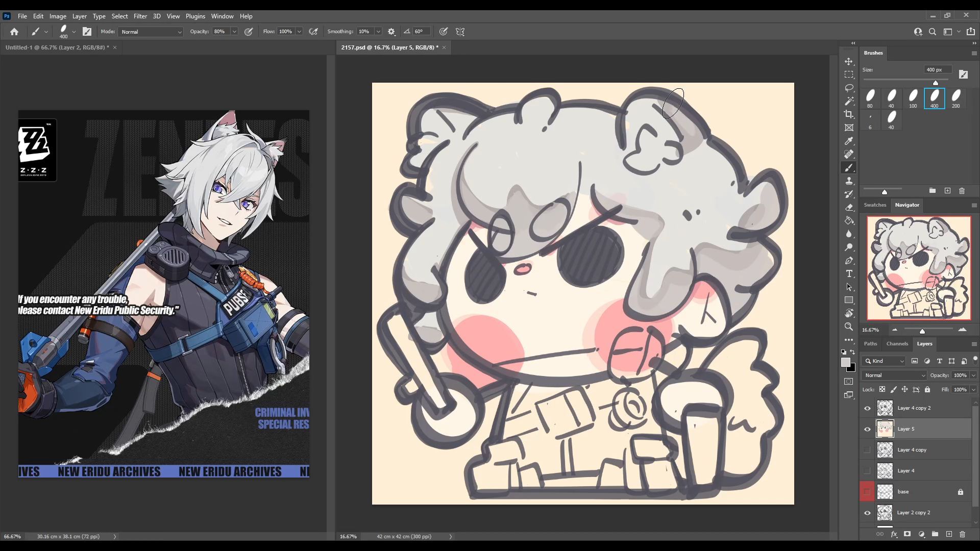Open the Smoothing value dropdown arrow
Screen dimensions: 980x551
pos(378,32)
